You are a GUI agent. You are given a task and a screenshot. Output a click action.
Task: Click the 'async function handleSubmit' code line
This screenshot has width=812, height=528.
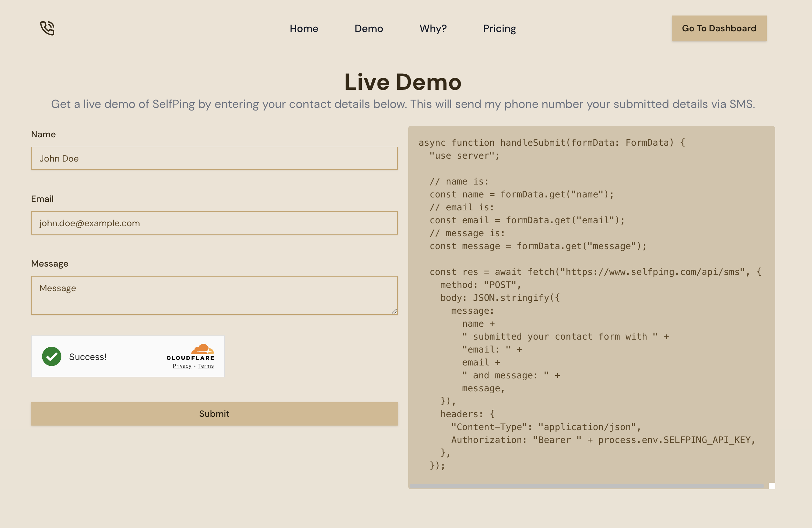(552, 143)
